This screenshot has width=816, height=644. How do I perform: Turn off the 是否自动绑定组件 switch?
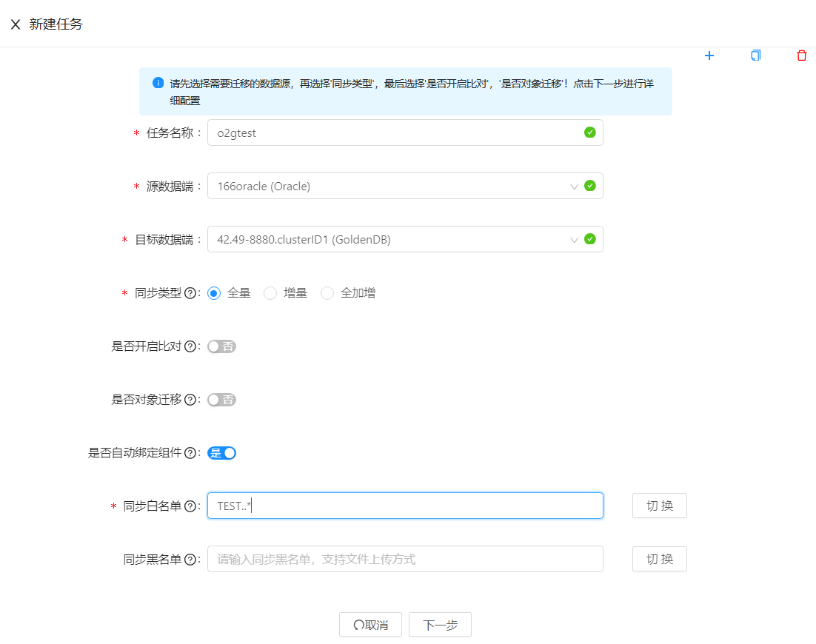coord(221,453)
